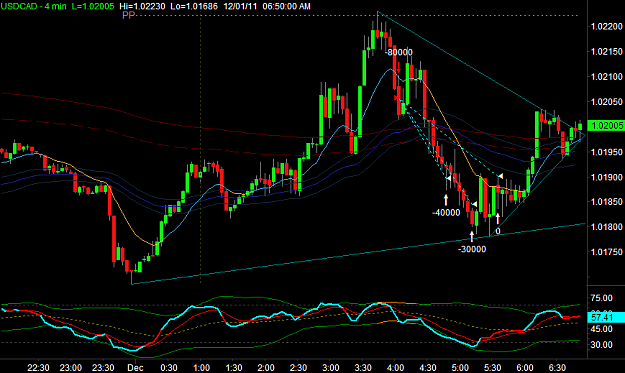Screen dimensions: 625x373
Task: Click the 1.01900 price axis label
Action: tap(606, 177)
